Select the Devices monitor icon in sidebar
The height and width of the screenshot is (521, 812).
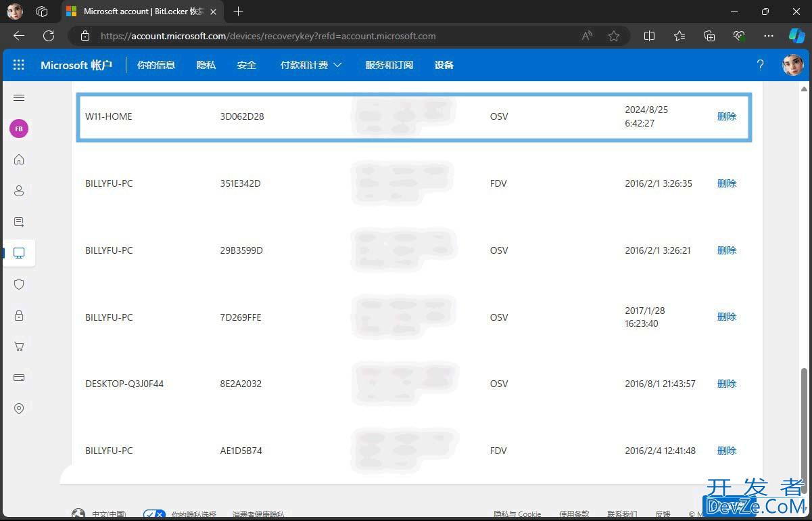(19, 253)
